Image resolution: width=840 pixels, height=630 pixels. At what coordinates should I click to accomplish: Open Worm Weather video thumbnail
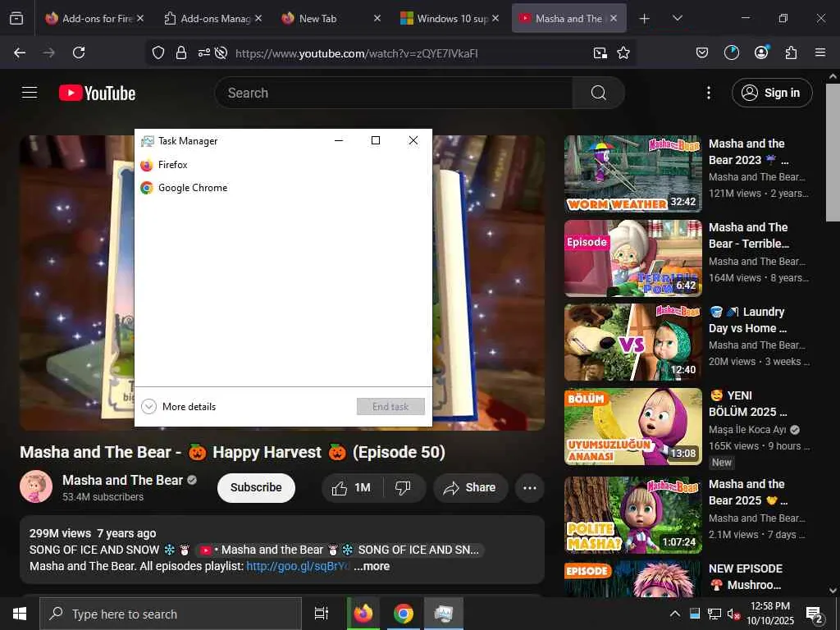pyautogui.click(x=632, y=174)
